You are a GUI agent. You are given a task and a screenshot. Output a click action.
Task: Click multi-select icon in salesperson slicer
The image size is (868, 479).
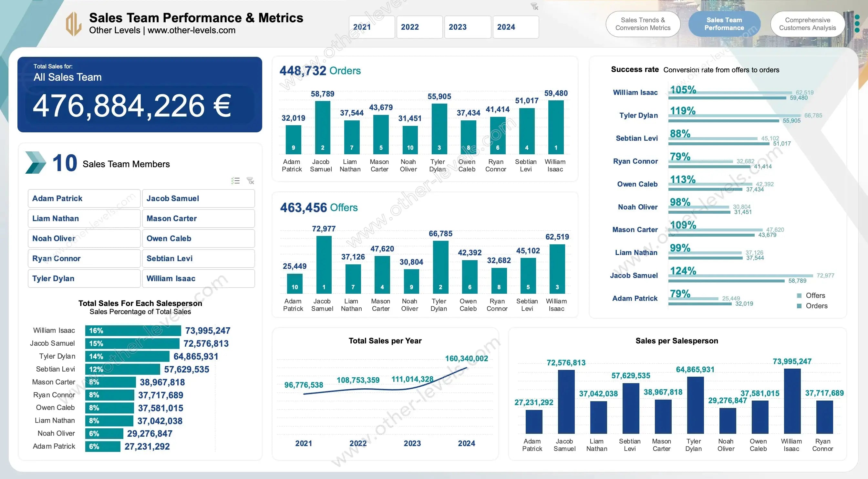tap(235, 181)
